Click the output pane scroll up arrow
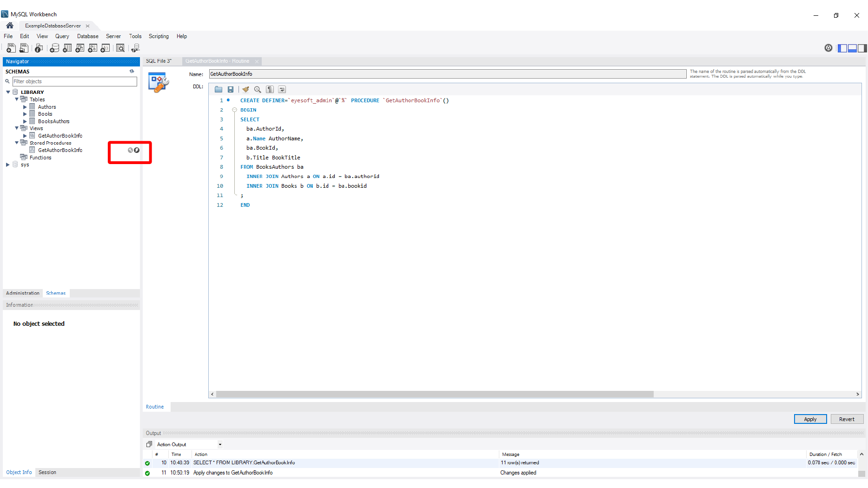Image resolution: width=868 pixels, height=488 pixels. 861,455
